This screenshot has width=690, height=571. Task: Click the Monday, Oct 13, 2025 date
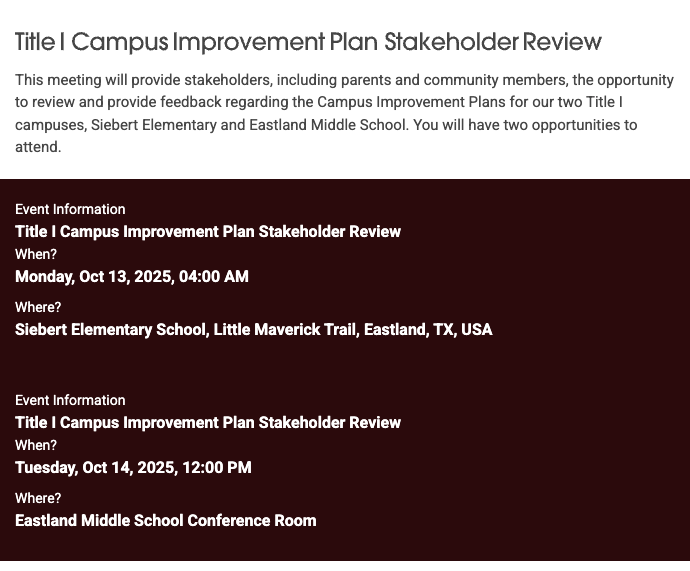pyautogui.click(x=132, y=277)
